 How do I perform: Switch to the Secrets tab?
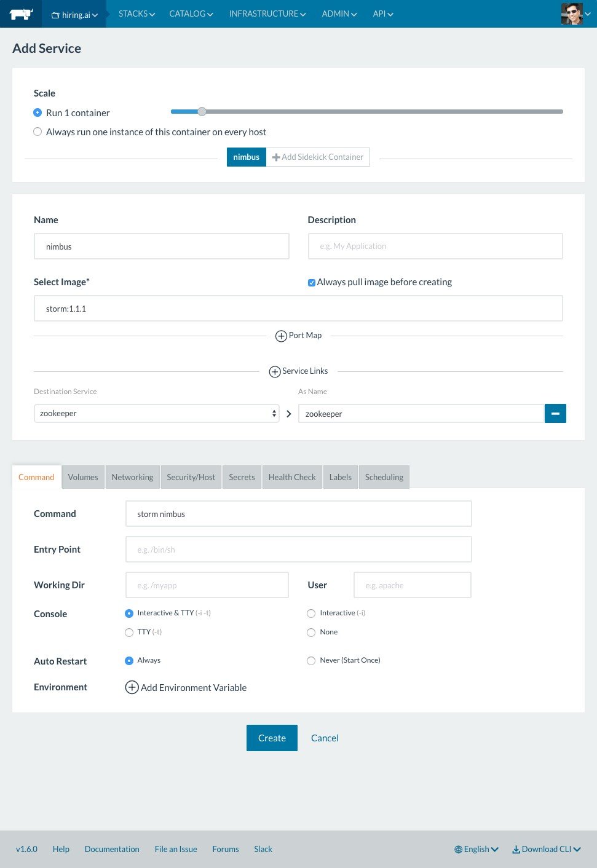tap(242, 477)
